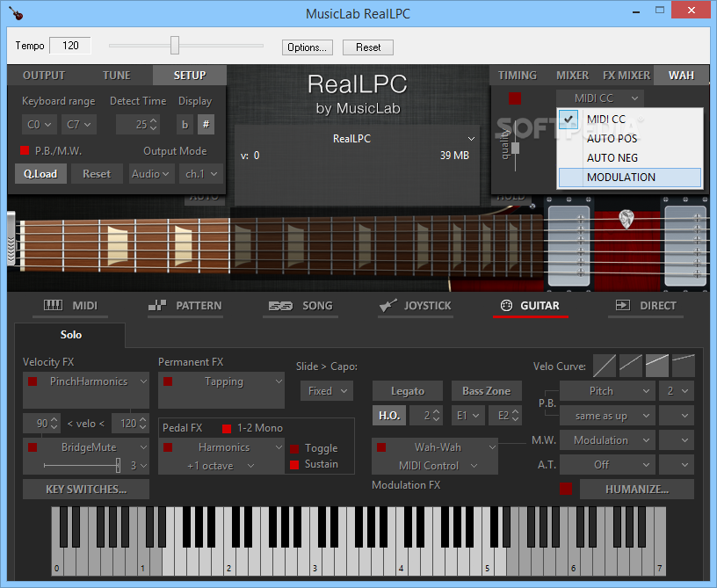Click the KEY SWITCHES... button
The height and width of the screenshot is (588, 717).
click(x=86, y=490)
